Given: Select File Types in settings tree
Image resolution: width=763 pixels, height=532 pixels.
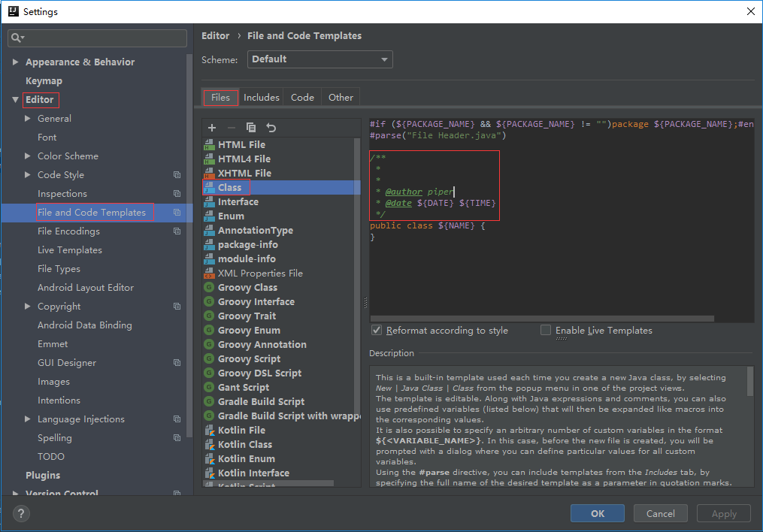Looking at the screenshot, I should [59, 269].
